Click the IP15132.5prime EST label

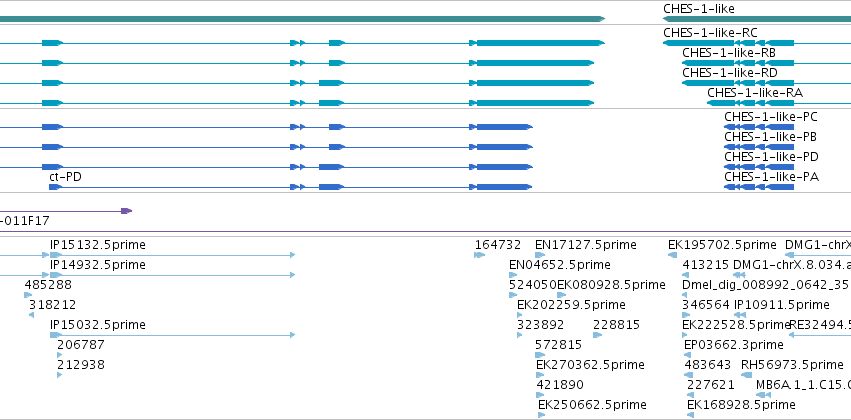click(x=98, y=245)
